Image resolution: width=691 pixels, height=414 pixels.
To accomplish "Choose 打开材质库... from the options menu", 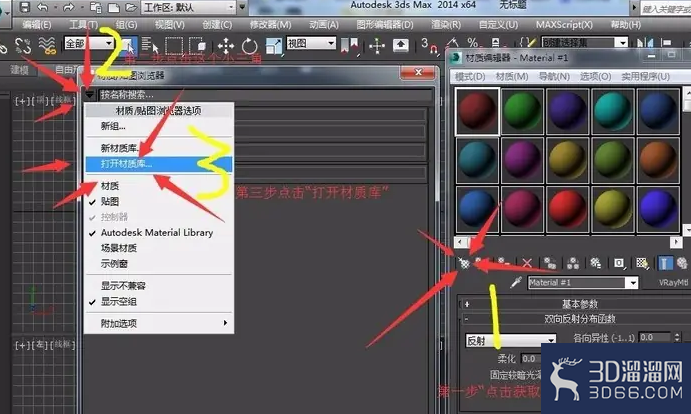I will tap(159, 164).
